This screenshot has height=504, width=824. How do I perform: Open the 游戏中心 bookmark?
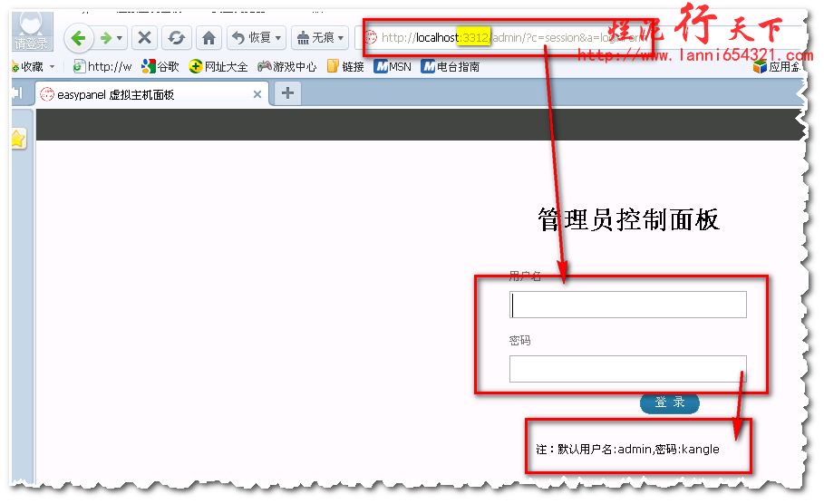click(x=287, y=67)
